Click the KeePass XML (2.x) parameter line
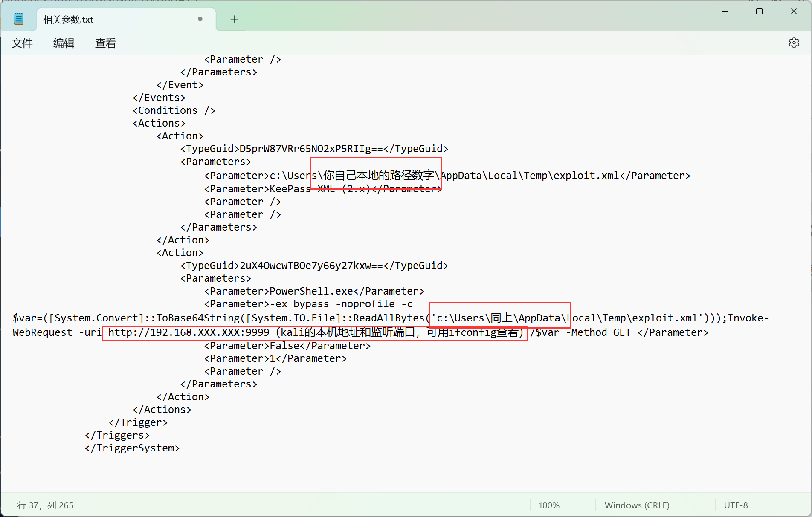Screen dimensions: 812x517 point(323,189)
